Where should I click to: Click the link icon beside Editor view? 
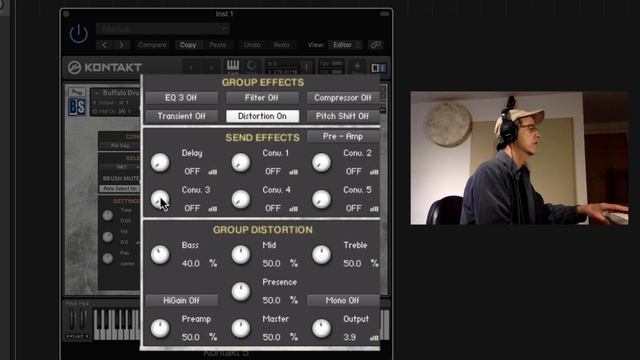pyautogui.click(x=376, y=45)
